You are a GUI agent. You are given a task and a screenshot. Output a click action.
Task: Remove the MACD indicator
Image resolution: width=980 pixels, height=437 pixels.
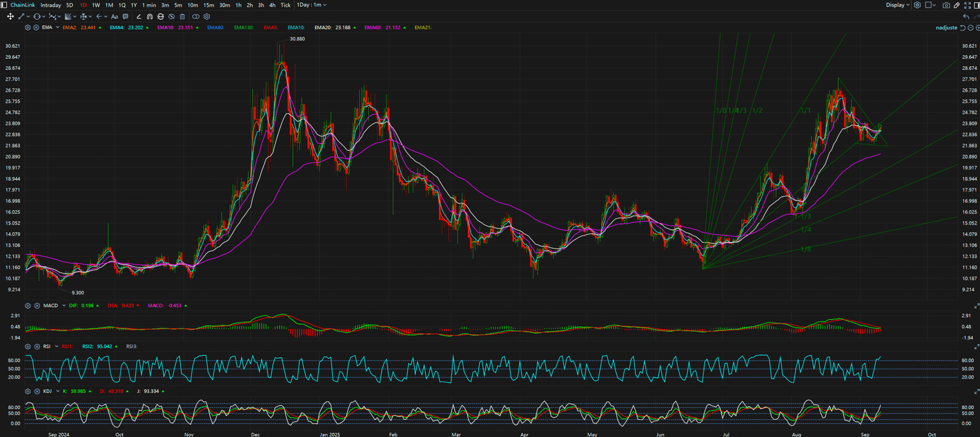(37, 305)
